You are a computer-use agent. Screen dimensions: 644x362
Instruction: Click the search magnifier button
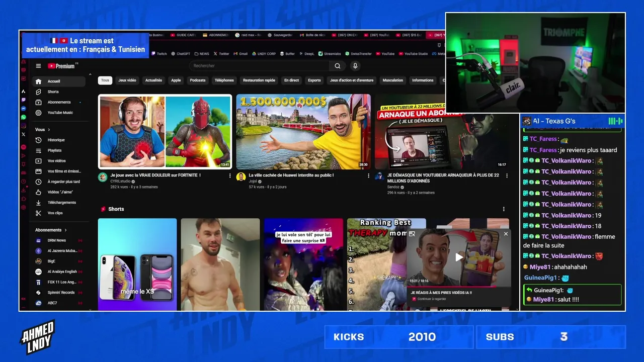pos(338,66)
